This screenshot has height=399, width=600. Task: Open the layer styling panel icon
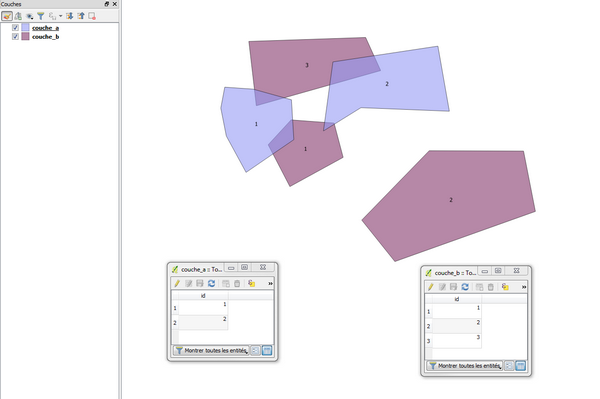pos(7,16)
